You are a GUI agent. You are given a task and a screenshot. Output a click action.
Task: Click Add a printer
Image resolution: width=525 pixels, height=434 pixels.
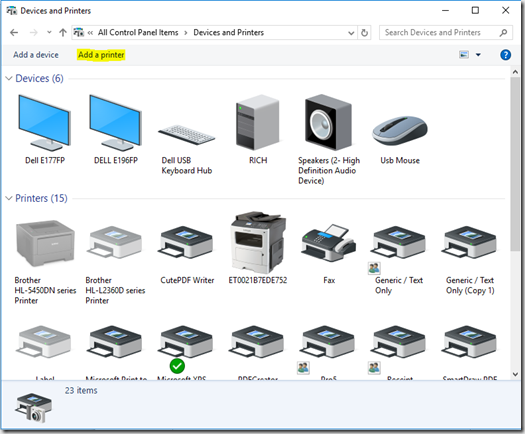point(101,55)
